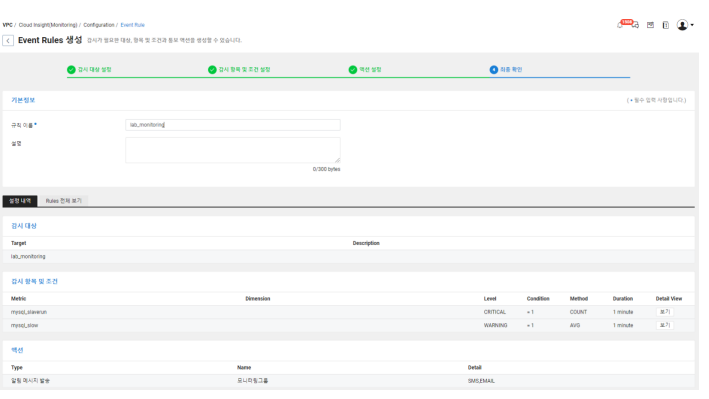This screenshot has height=399, width=709.
Task: Select the dark active settings summary tab
Action: [x=20, y=201]
